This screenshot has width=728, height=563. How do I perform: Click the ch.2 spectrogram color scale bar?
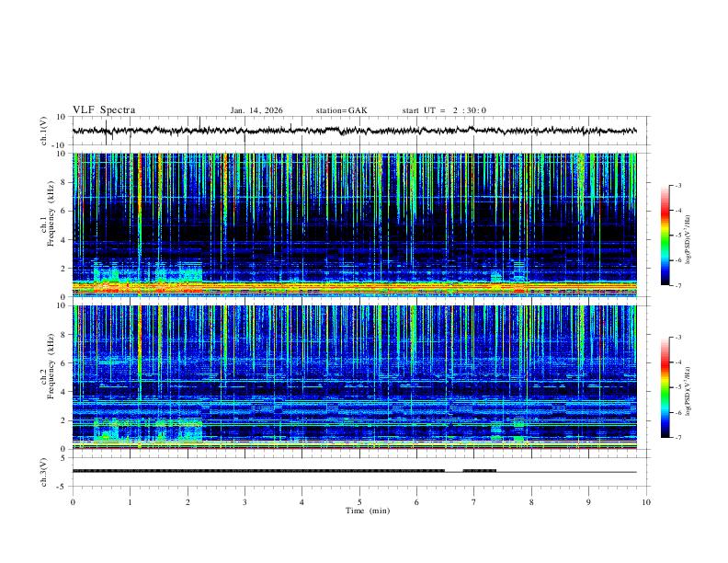click(665, 387)
